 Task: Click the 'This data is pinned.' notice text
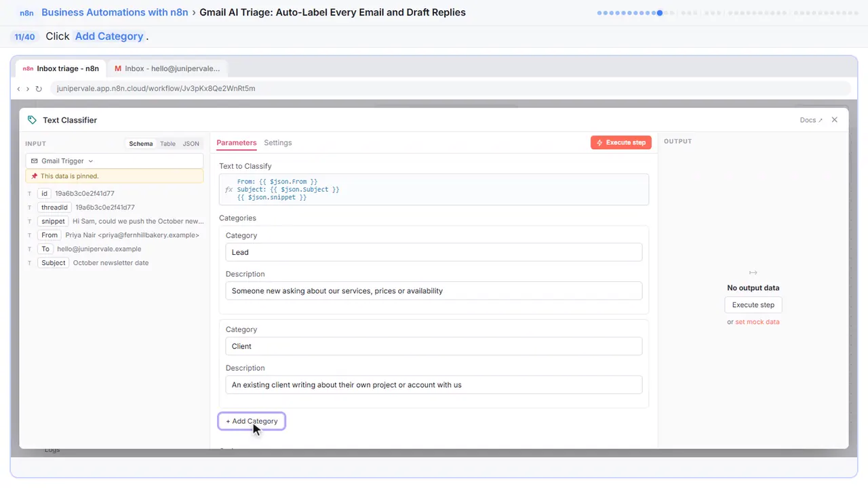coord(70,176)
